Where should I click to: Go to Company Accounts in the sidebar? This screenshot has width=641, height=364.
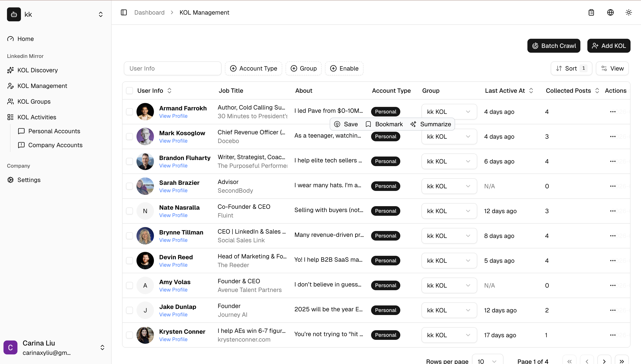[55, 145]
